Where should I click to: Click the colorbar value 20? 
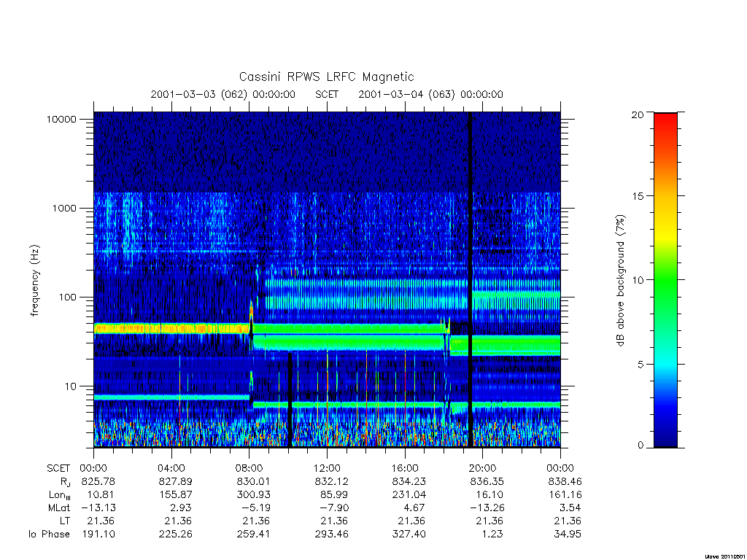click(637, 114)
